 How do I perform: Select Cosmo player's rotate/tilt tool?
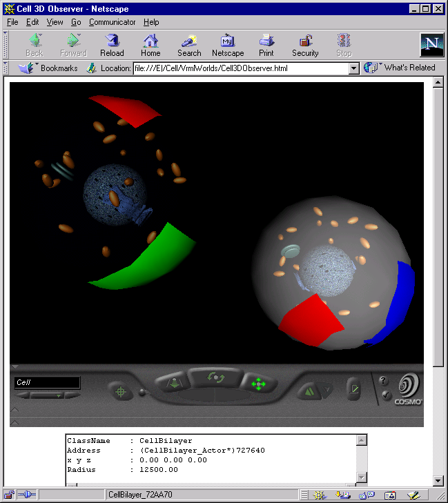point(215,377)
